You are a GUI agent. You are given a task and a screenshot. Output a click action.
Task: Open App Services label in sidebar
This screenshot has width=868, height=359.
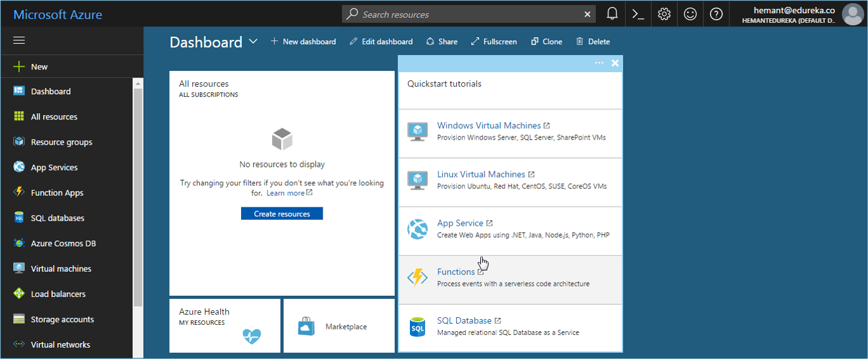(54, 167)
